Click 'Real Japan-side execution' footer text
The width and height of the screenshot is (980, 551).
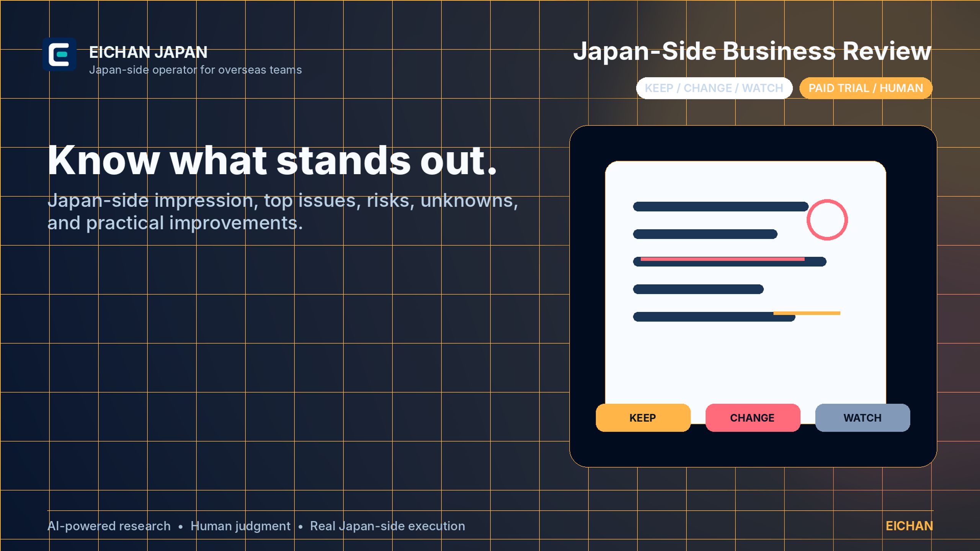tap(387, 526)
